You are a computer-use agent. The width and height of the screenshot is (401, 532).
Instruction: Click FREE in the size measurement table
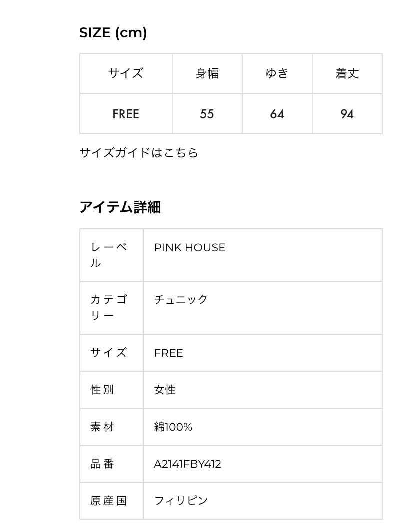point(126,114)
